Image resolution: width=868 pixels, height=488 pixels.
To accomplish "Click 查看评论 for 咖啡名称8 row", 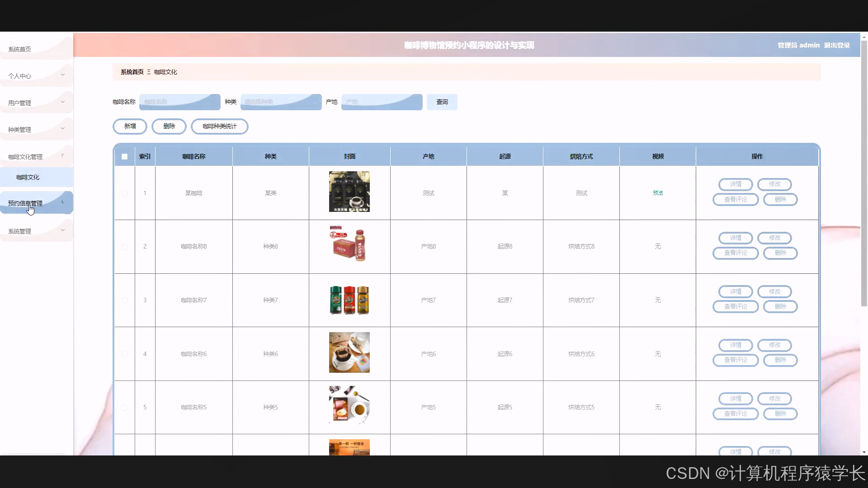I will coord(736,253).
